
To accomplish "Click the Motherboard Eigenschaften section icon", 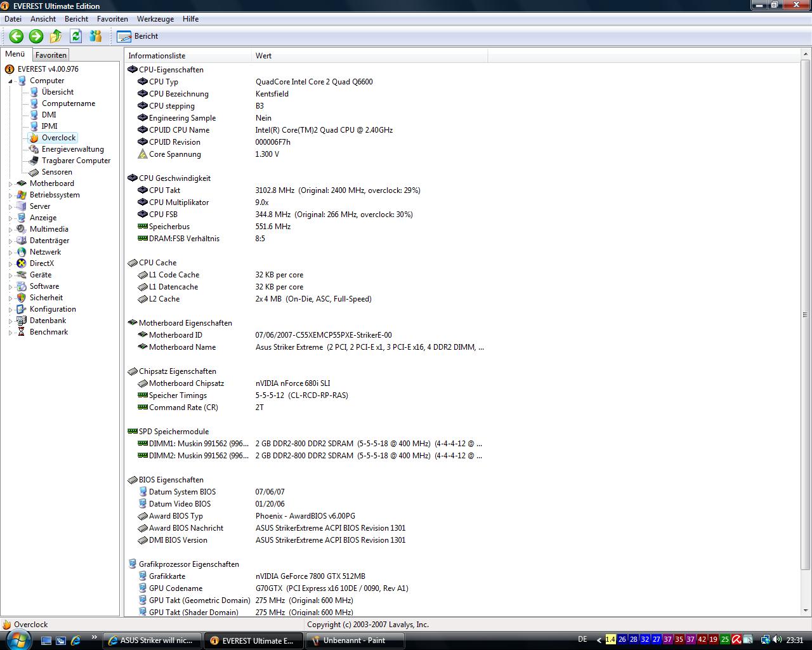I will tap(133, 323).
